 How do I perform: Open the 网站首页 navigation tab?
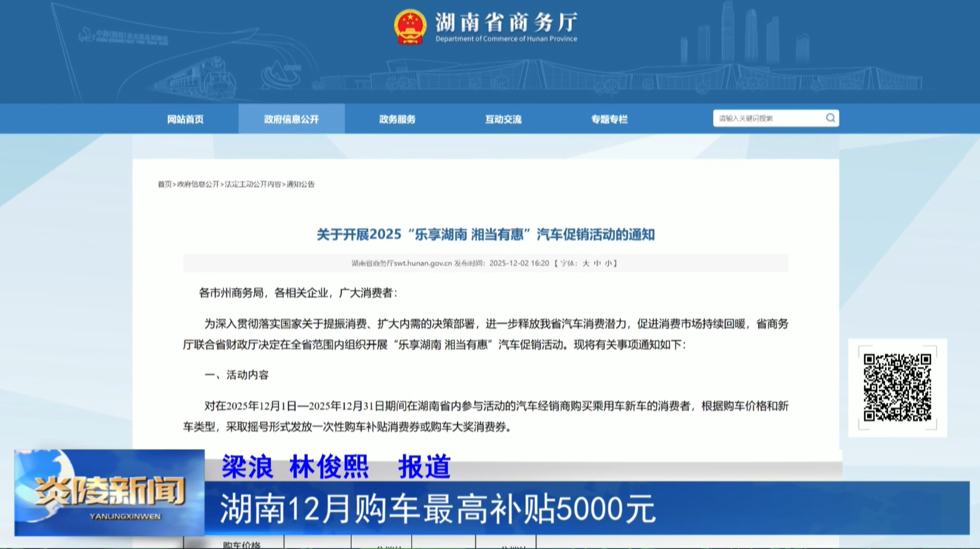186,120
